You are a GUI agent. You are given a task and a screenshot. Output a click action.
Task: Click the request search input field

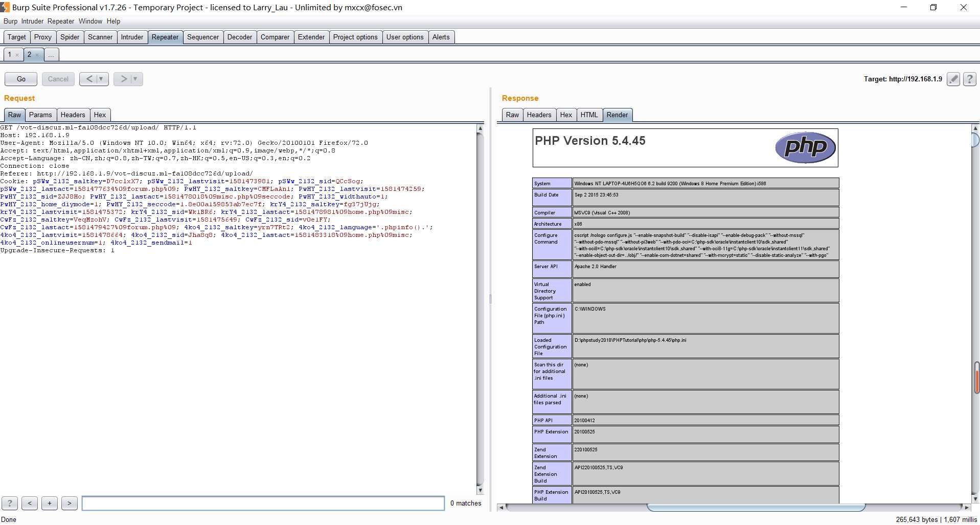(263, 503)
